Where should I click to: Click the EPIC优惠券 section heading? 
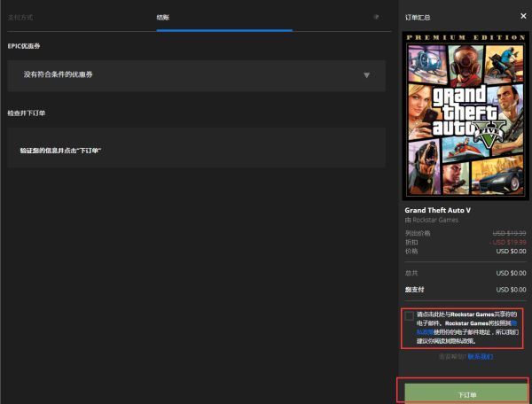[24, 46]
